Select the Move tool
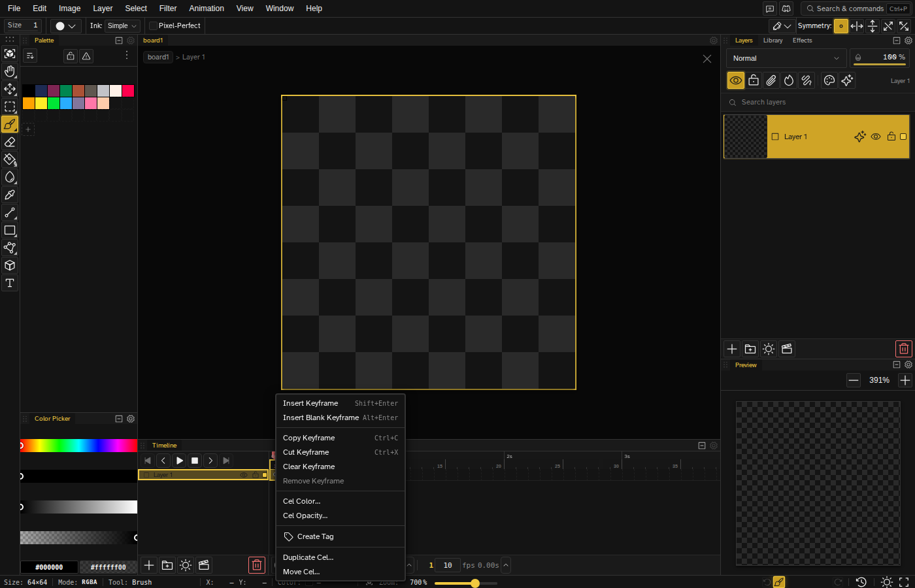The height and width of the screenshot is (588, 915). (x=10, y=89)
